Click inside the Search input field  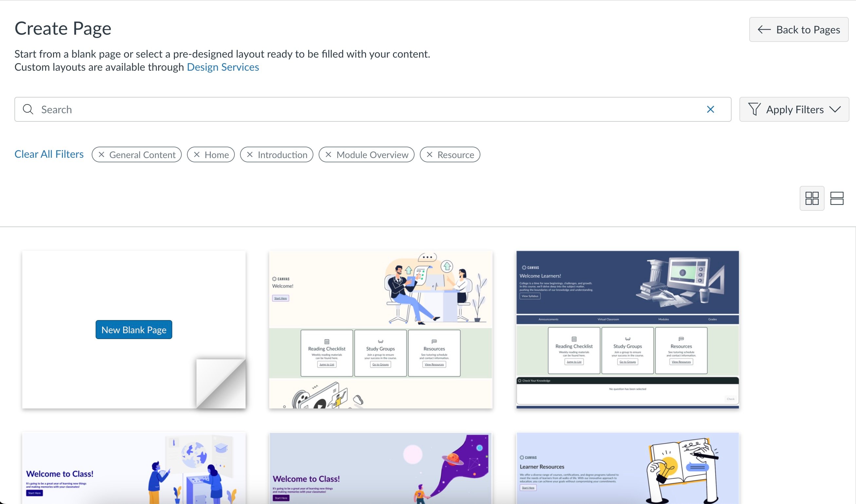pos(204,109)
